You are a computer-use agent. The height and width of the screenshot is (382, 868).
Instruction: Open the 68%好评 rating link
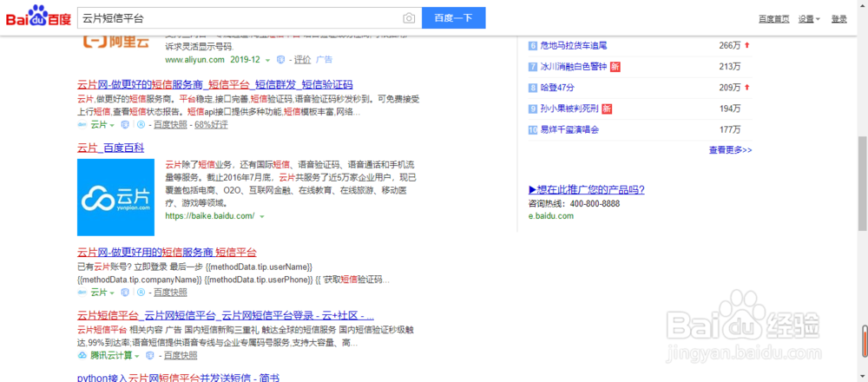coord(211,124)
